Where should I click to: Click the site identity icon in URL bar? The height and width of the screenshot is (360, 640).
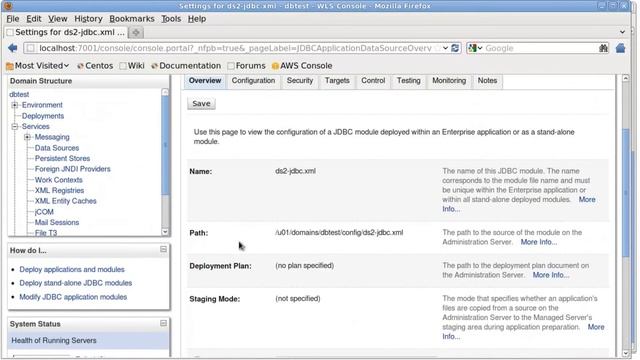click(x=30, y=48)
